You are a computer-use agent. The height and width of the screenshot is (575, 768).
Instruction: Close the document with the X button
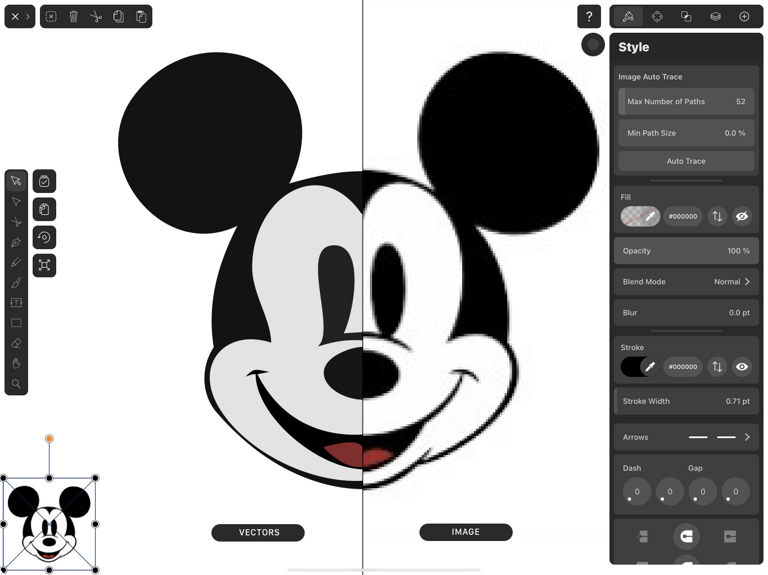click(15, 17)
